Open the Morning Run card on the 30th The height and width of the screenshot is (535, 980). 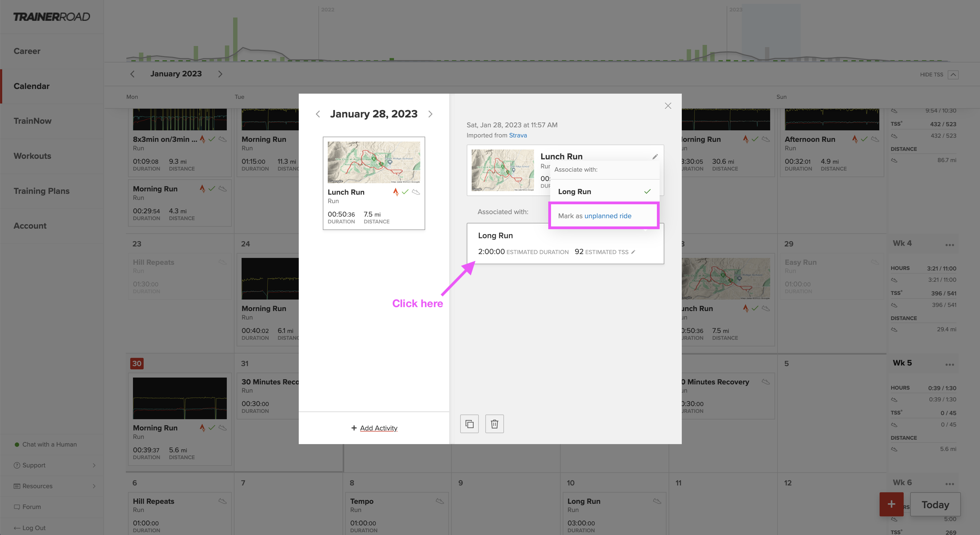point(179,419)
